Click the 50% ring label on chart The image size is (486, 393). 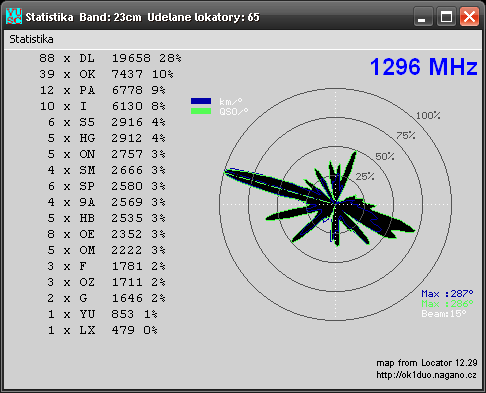385,156
